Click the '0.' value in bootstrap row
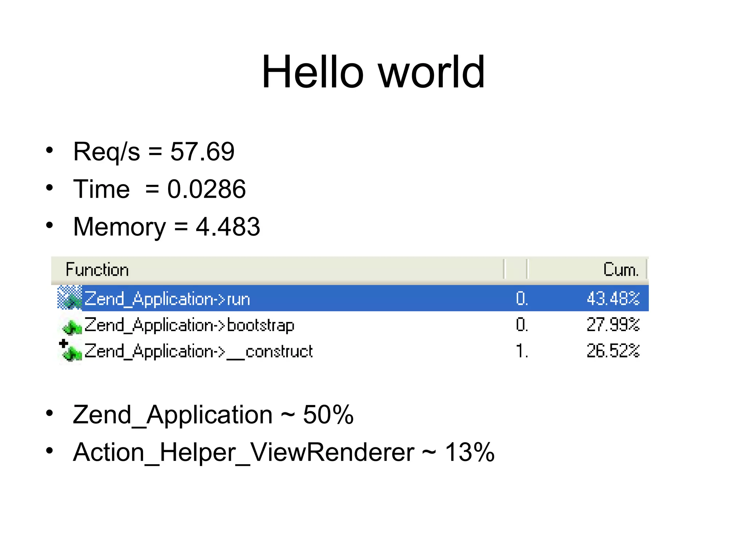The height and width of the screenshot is (560, 747). point(522,325)
